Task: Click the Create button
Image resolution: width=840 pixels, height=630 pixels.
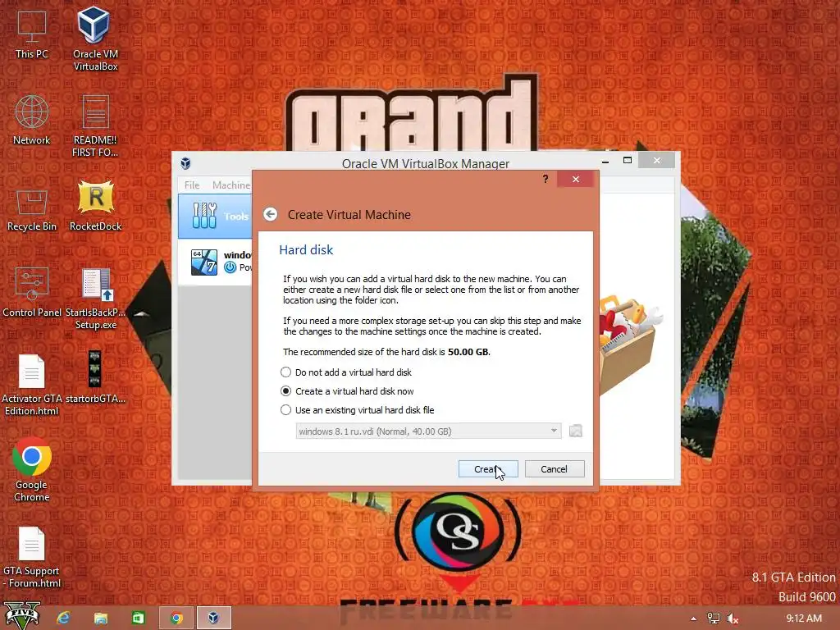Action: coord(488,468)
